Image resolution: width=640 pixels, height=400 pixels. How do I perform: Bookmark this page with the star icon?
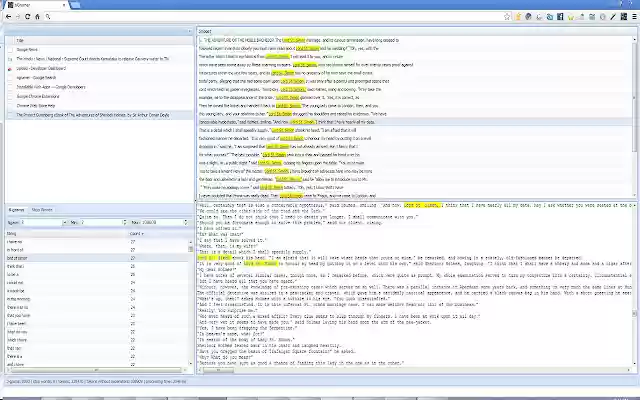point(507,17)
